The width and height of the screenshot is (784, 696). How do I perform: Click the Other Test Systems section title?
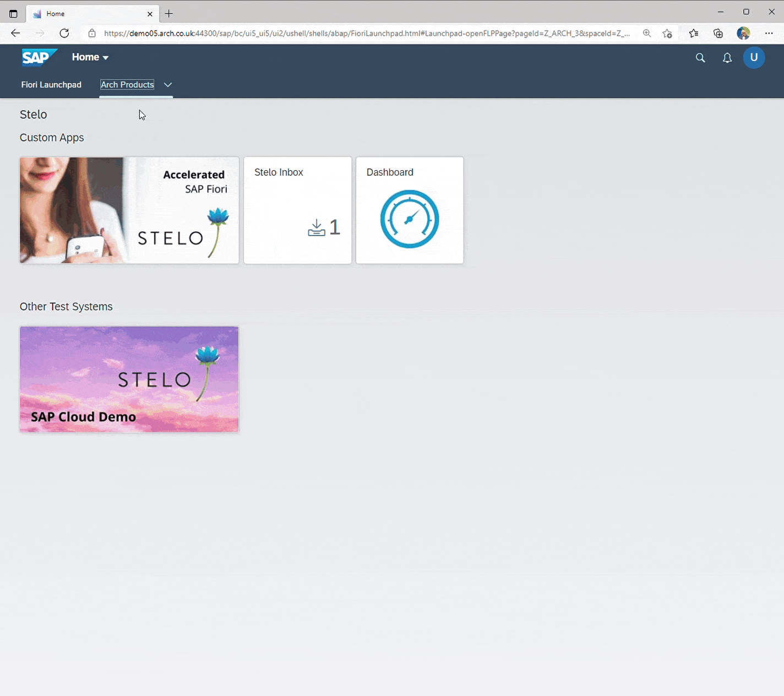[66, 307]
